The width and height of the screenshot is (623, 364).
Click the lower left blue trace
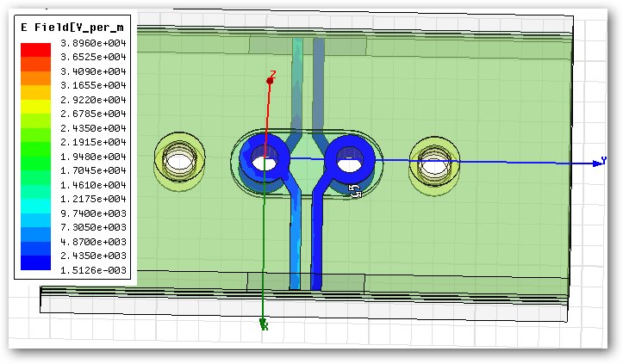click(295, 238)
